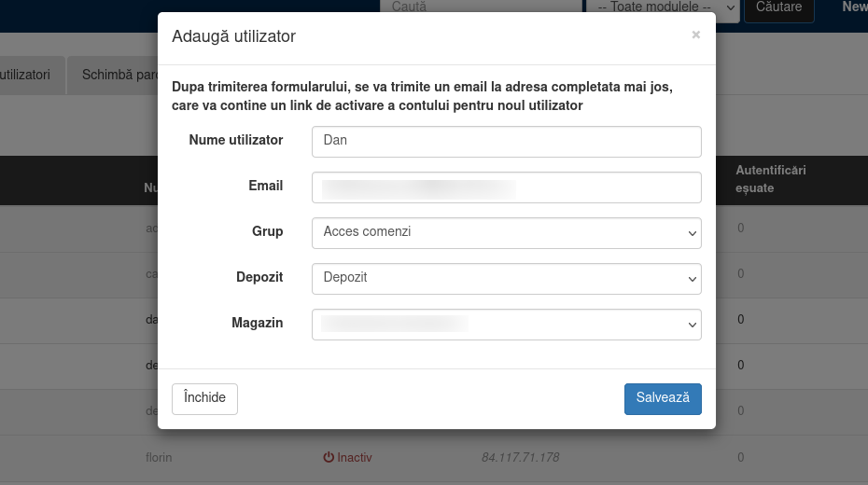The width and height of the screenshot is (868, 485).
Task: Click the failed logins value 0 in the florin row
Action: click(741, 457)
